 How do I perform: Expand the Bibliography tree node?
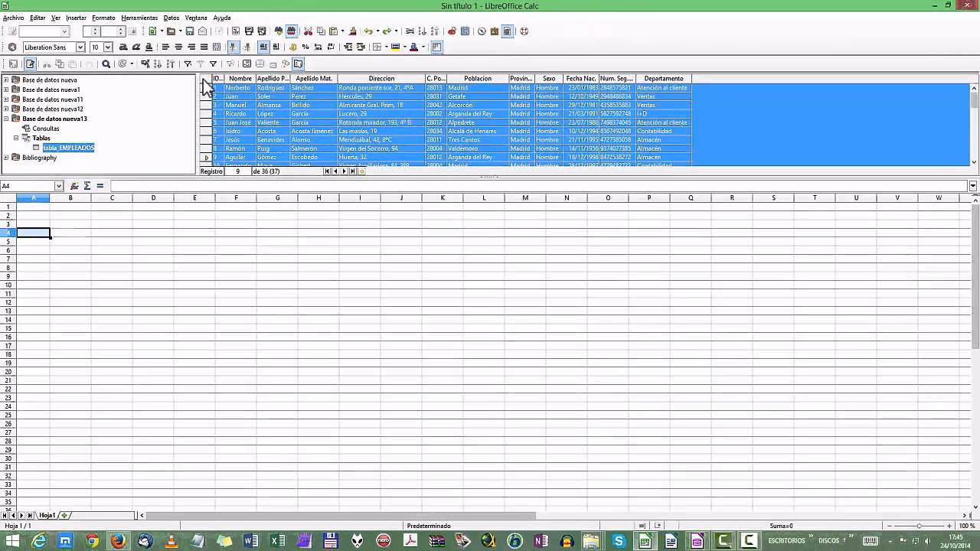[x=6, y=158]
